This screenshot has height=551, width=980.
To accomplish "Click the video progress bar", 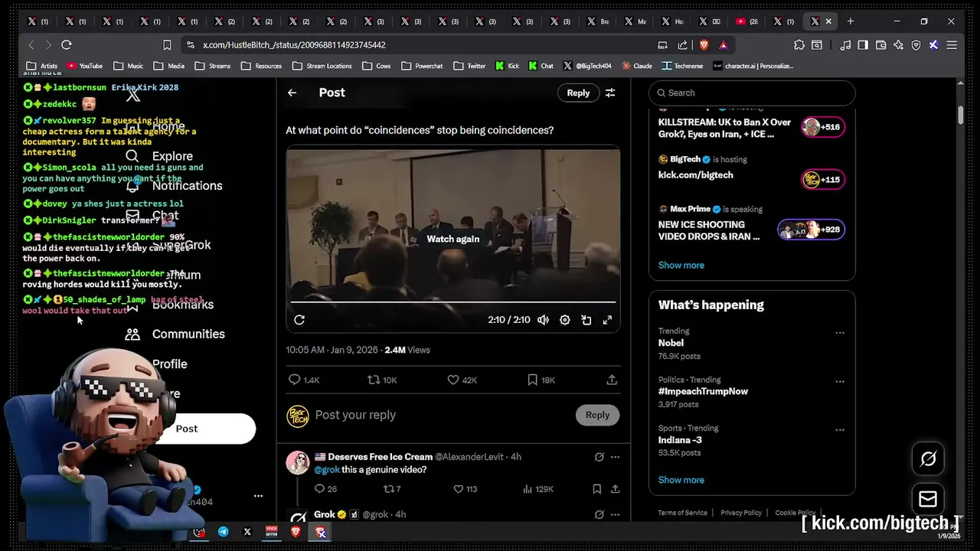I will 452,302.
